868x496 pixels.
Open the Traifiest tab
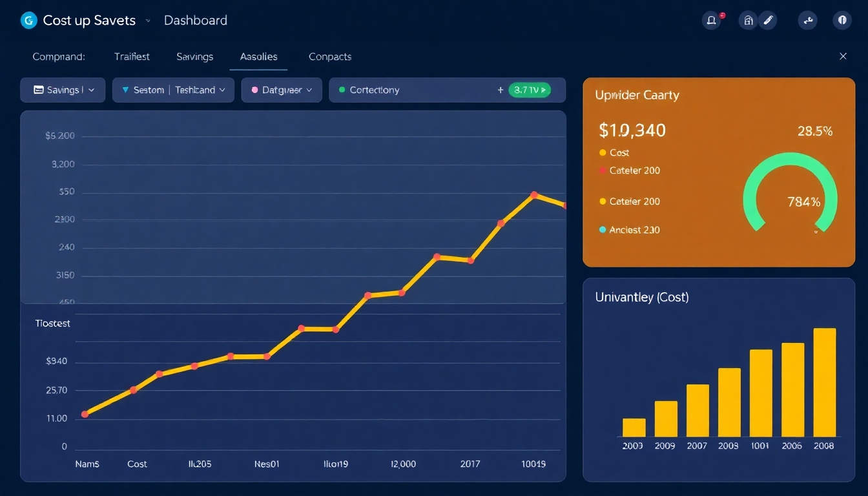(x=132, y=57)
